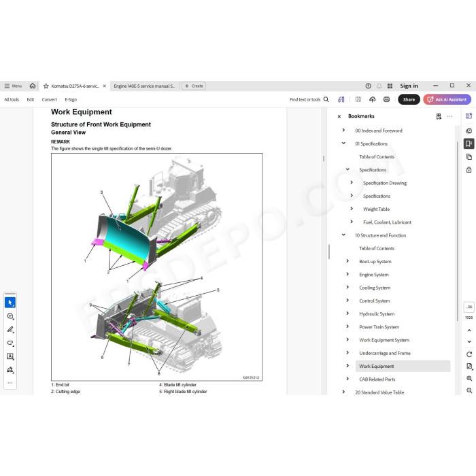Click the rotate page icon
This screenshot has height=476, width=476.
[x=469, y=354]
